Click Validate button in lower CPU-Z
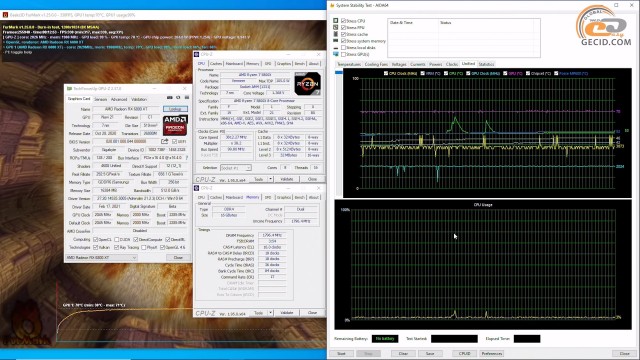The height and width of the screenshot is (360, 640). pos(287,313)
